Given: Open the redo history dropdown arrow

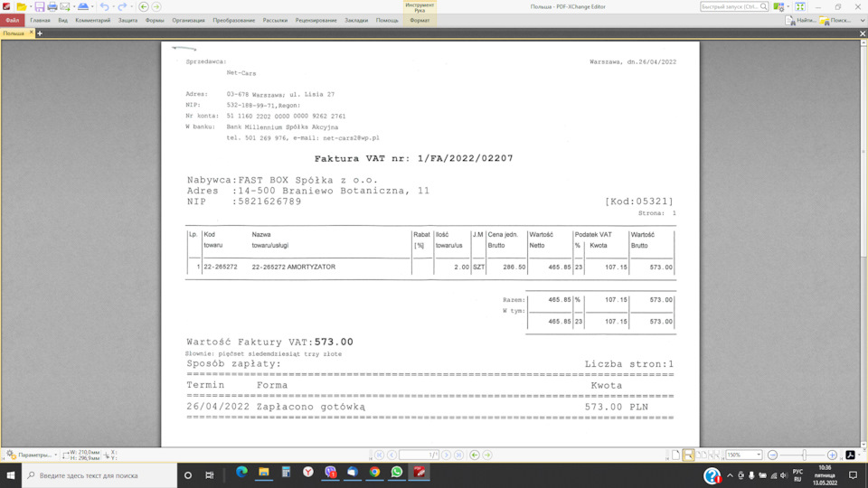Looking at the screenshot, I should (x=131, y=6).
